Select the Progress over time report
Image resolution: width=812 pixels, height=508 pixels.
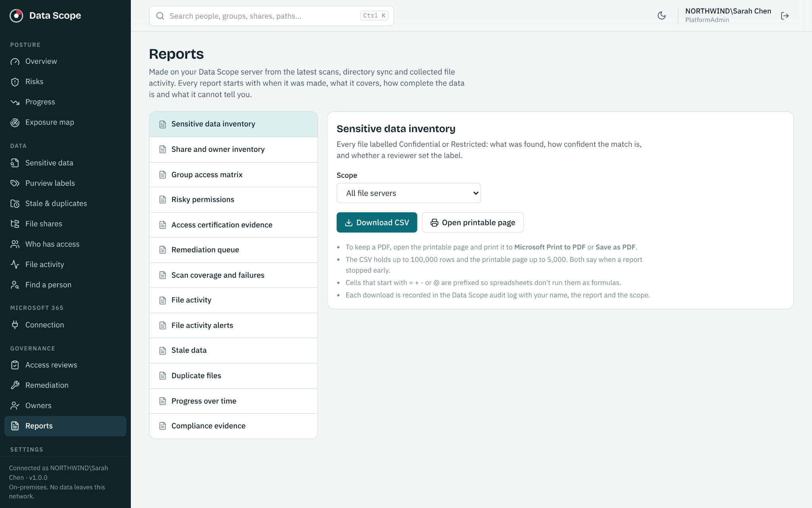[x=233, y=401]
